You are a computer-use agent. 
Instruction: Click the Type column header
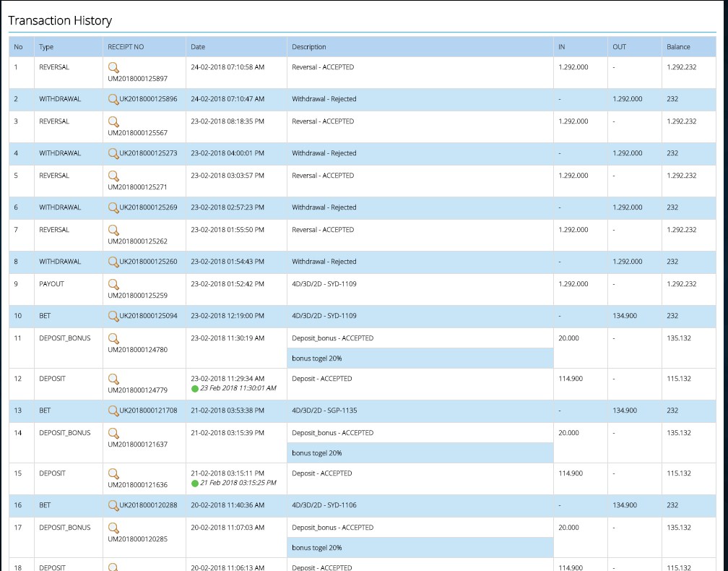point(46,47)
